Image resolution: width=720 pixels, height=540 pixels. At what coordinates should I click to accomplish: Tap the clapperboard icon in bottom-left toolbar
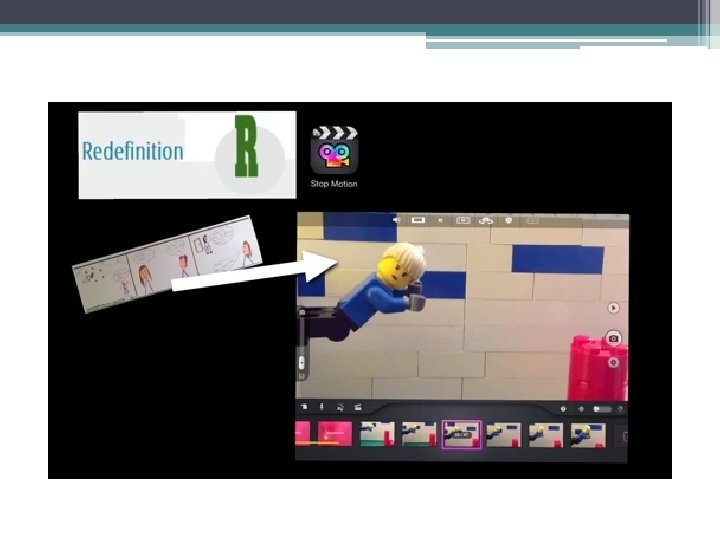tap(358, 407)
